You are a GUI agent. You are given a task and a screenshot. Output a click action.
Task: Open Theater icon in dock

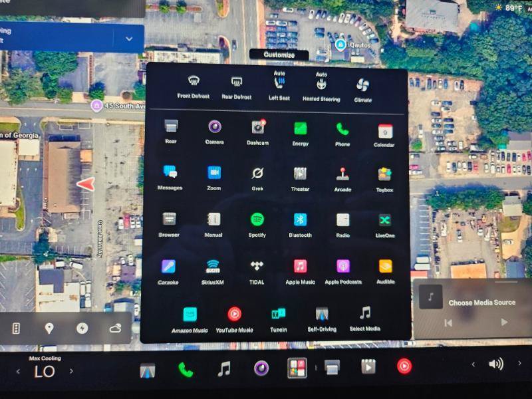[x=368, y=367]
